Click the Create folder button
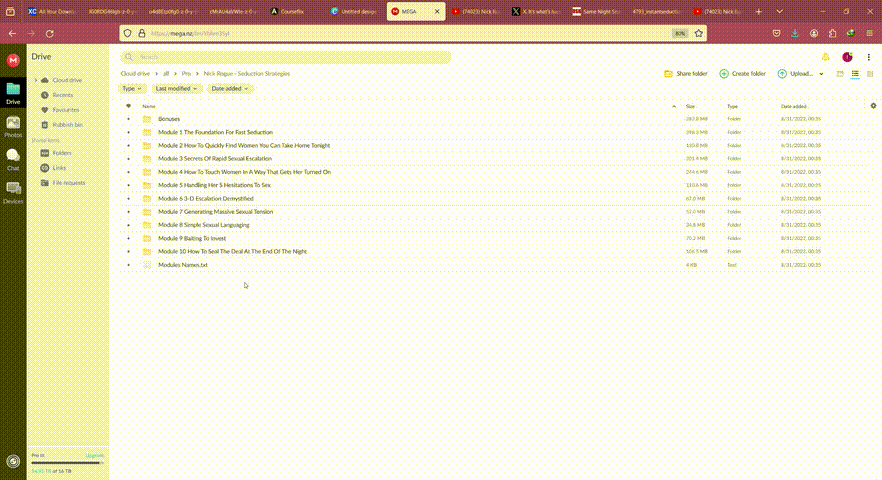This screenshot has height=480, width=882. [x=742, y=74]
